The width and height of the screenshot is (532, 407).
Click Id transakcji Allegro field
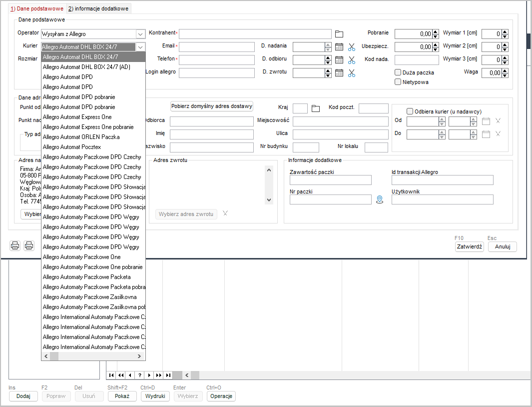pyautogui.click(x=443, y=180)
